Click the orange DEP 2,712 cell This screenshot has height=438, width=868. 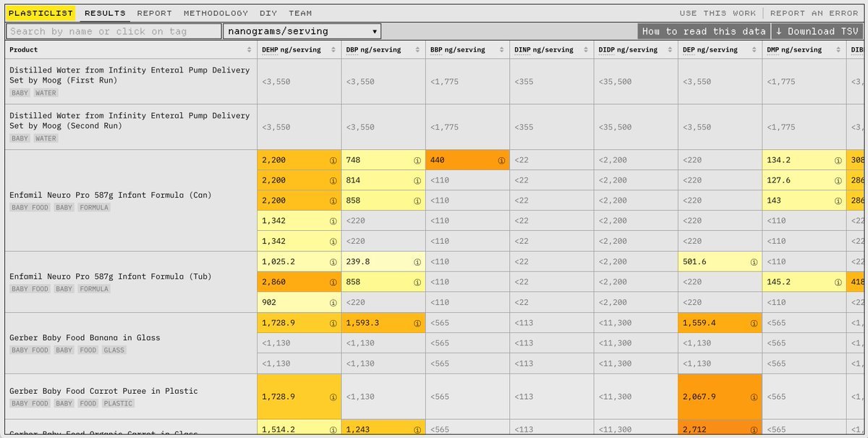(x=719, y=429)
